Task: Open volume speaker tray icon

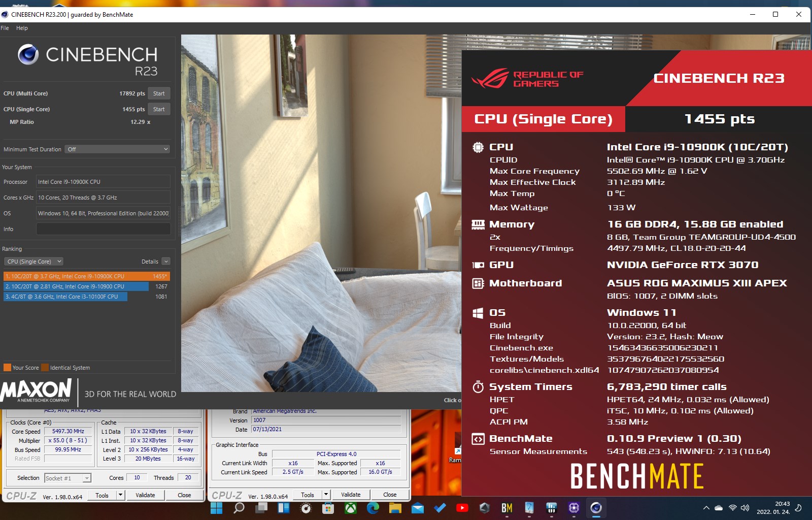Action: (x=745, y=508)
